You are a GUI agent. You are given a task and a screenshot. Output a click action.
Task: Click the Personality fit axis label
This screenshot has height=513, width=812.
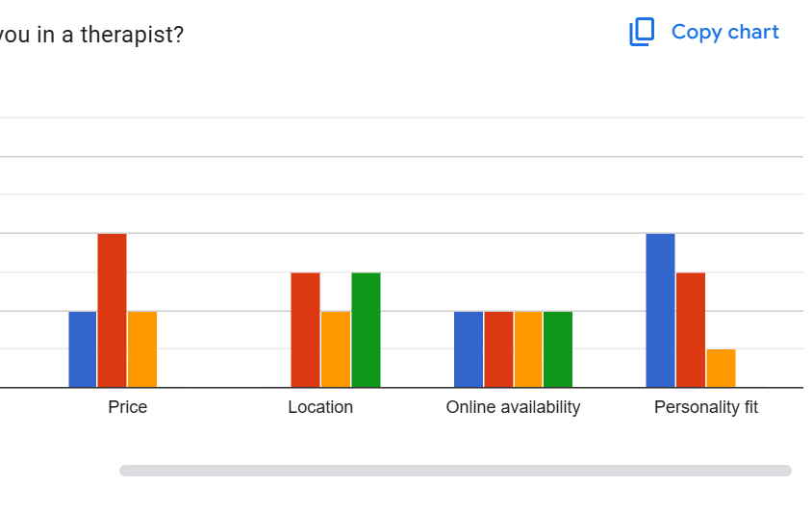[x=706, y=407]
